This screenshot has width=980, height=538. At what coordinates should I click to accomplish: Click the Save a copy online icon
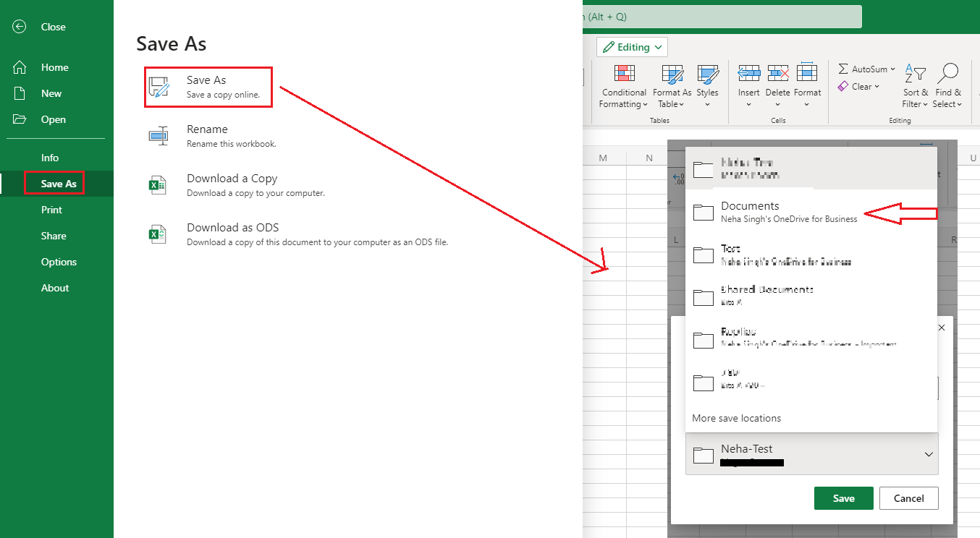[x=159, y=87]
